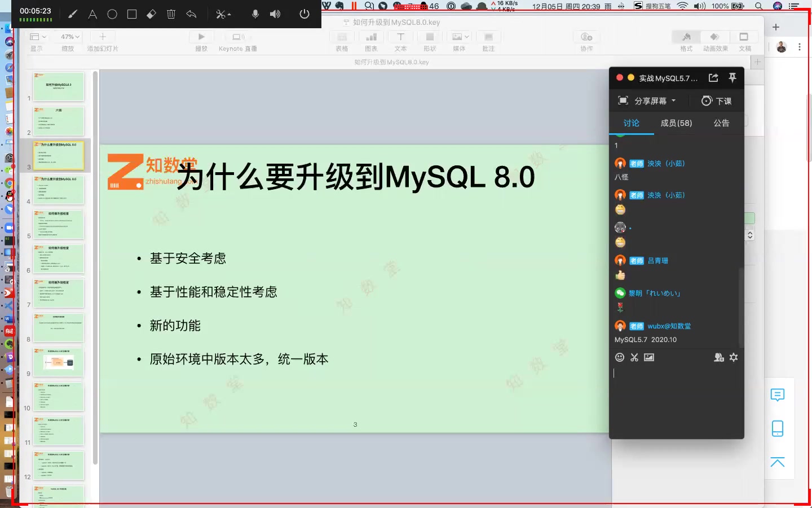The width and height of the screenshot is (812, 508).
Task: Click the inspector stepper arrows behind chat panel
Action: (750, 235)
